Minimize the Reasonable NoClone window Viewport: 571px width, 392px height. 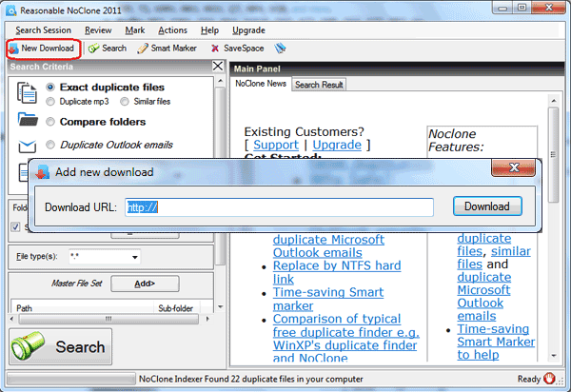[502, 8]
